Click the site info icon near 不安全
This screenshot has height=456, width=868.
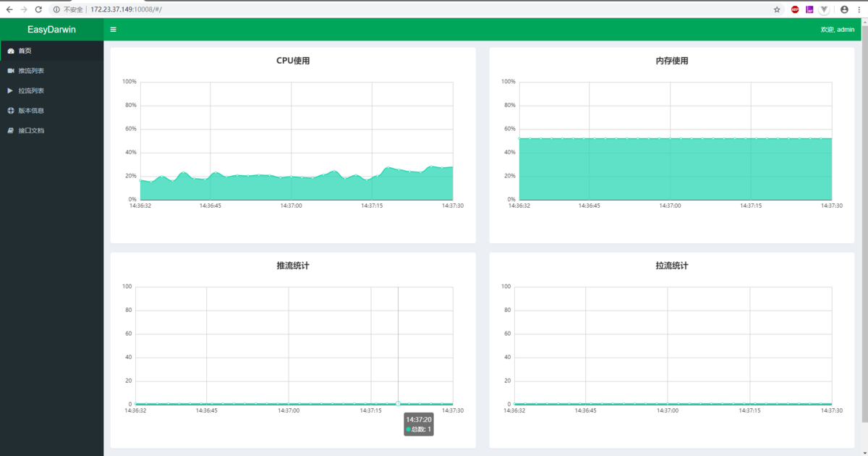coord(56,9)
